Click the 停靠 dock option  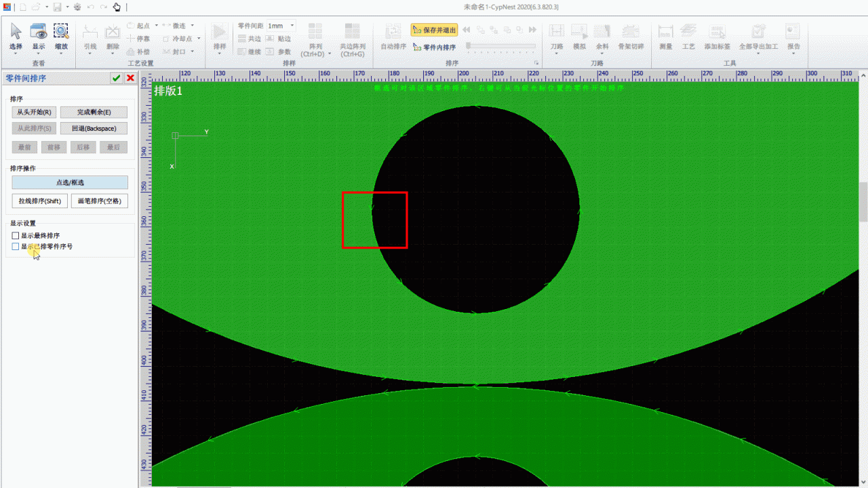(138, 39)
